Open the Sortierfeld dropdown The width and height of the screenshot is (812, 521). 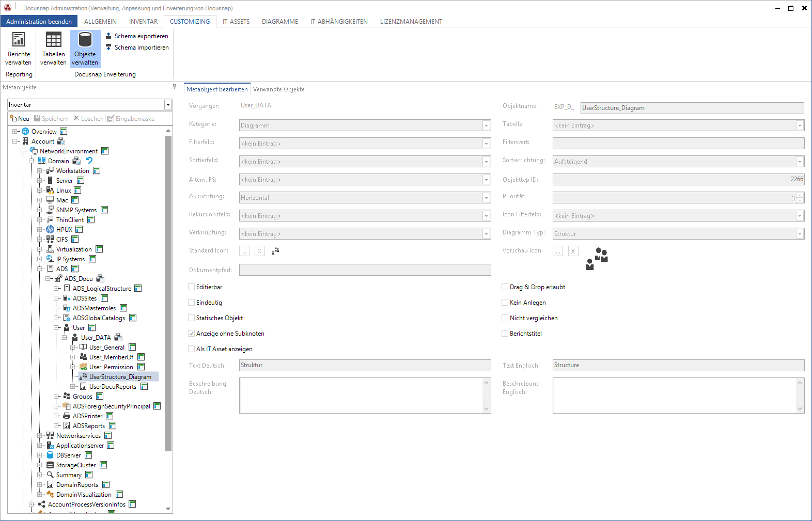point(486,162)
